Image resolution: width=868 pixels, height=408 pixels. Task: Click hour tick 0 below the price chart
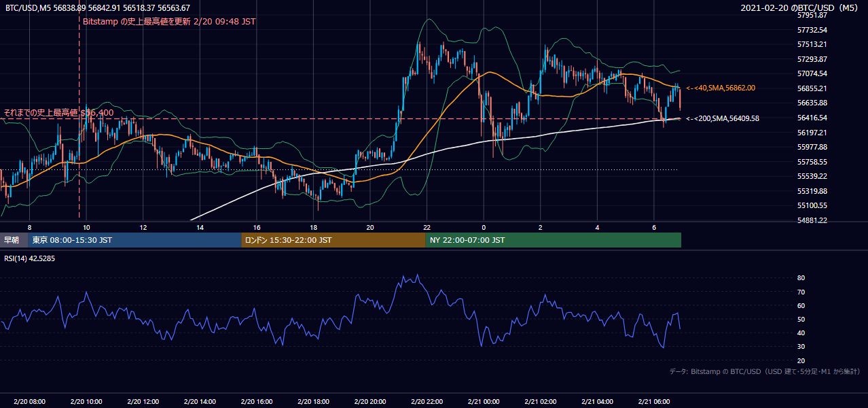[x=484, y=227]
